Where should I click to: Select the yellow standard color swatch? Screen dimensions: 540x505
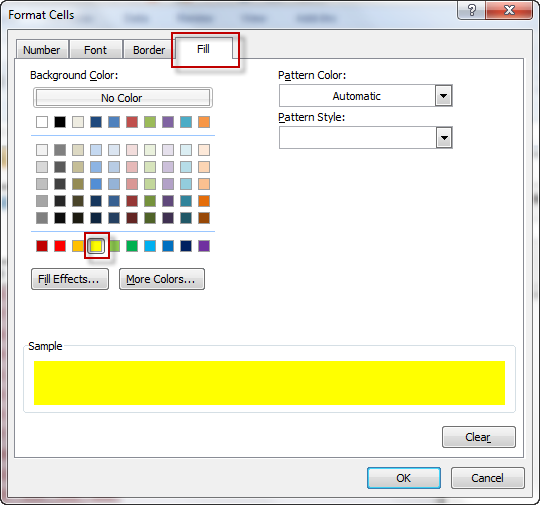point(96,246)
